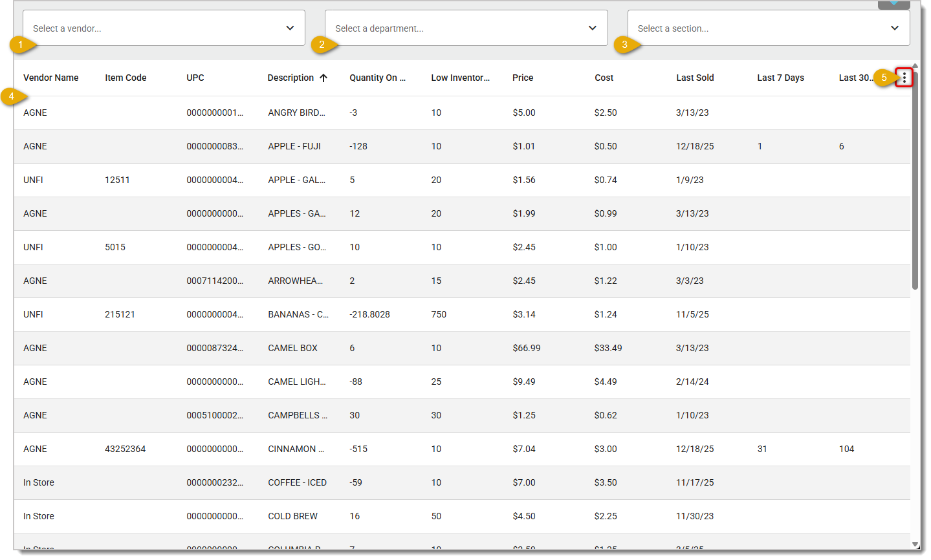Click item code 12511
Image resolution: width=931 pixels, height=560 pixels.
coord(117,180)
